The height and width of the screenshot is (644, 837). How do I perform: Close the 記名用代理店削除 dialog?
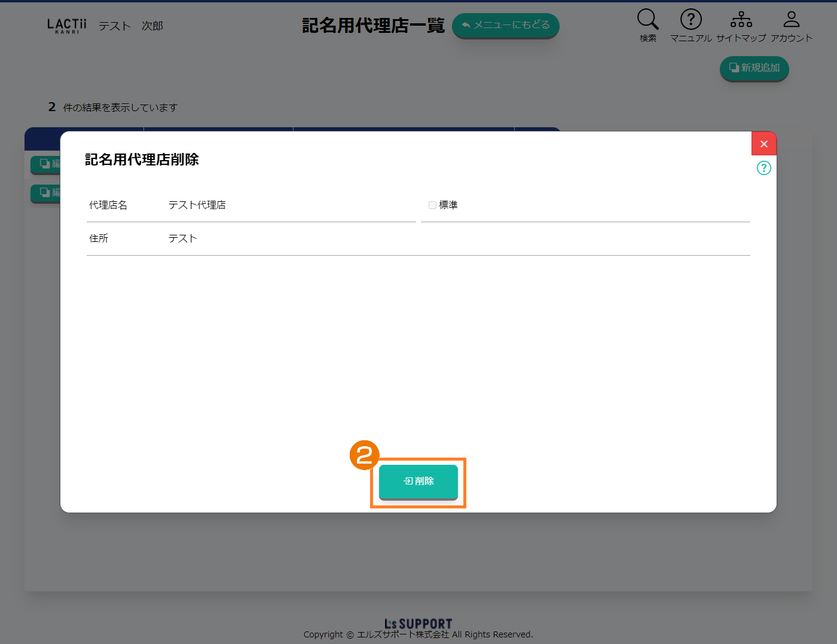pos(763,144)
